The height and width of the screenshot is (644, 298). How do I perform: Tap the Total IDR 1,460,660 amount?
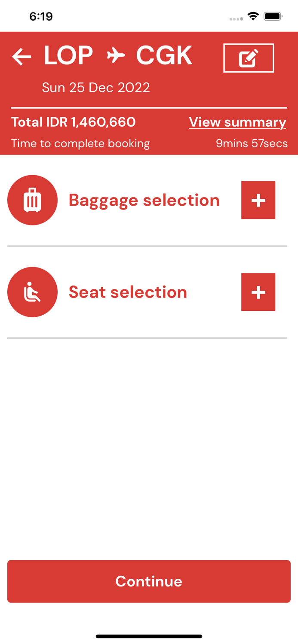pyautogui.click(x=74, y=122)
